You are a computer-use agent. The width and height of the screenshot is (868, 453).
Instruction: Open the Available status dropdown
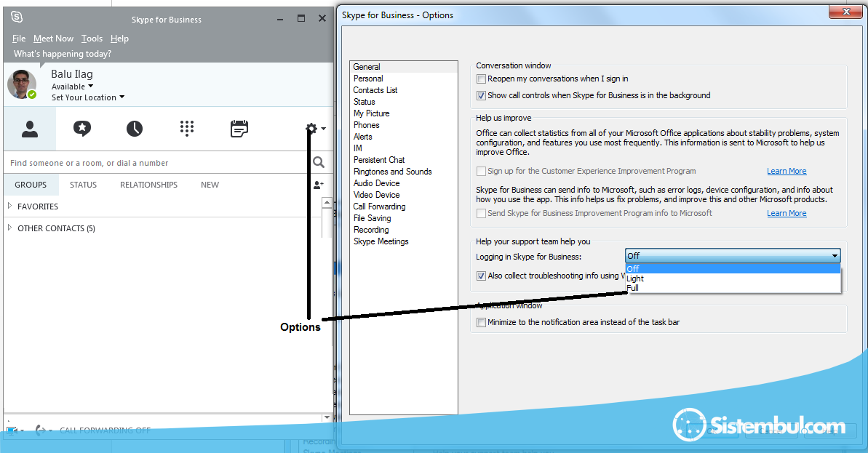73,87
